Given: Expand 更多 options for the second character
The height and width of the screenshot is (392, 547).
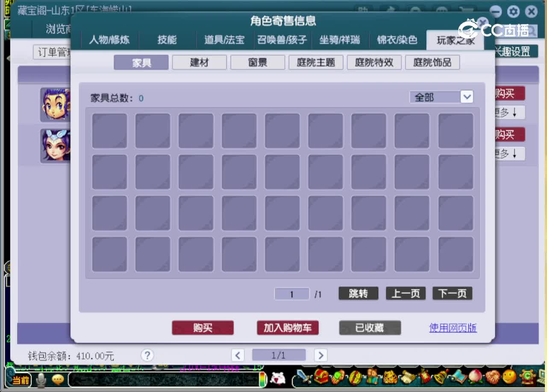Looking at the screenshot, I should 510,153.
